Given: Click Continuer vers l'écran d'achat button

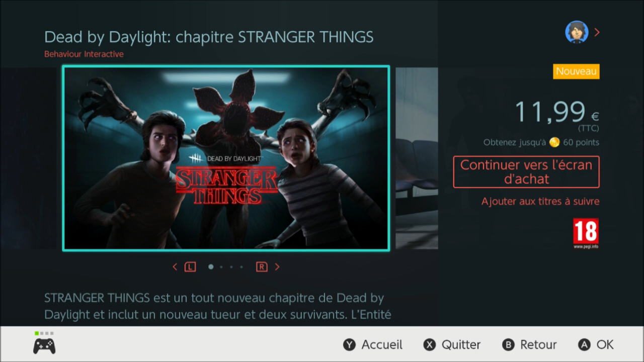Looking at the screenshot, I should click(526, 172).
